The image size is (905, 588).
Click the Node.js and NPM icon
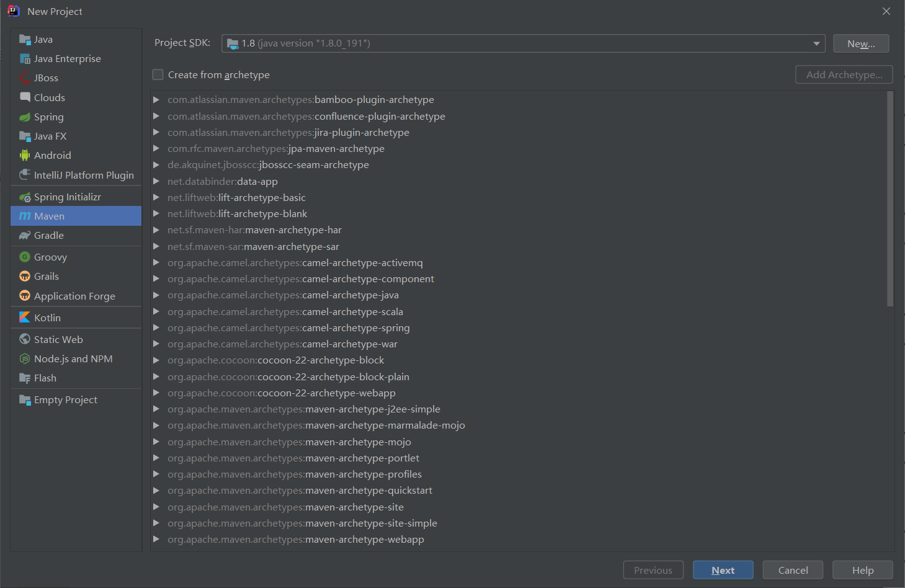point(25,359)
